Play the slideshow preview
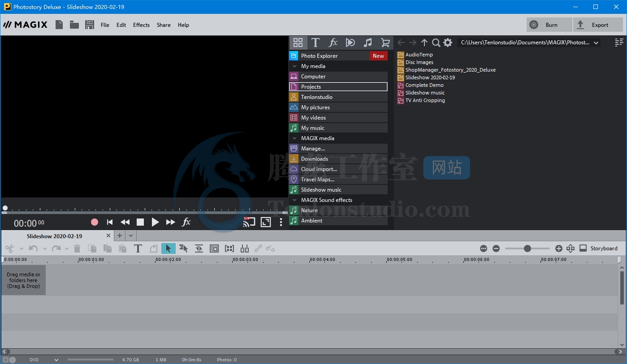The image size is (627, 364). point(155,222)
